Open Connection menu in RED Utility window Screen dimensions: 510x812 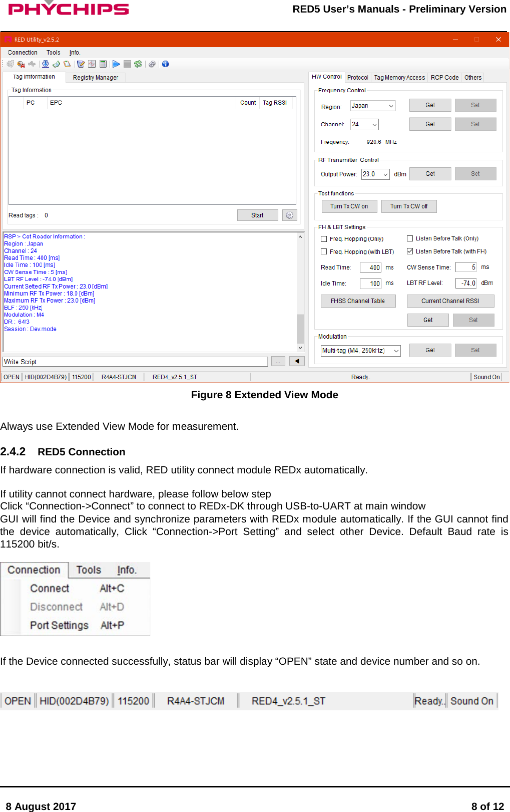(x=23, y=53)
